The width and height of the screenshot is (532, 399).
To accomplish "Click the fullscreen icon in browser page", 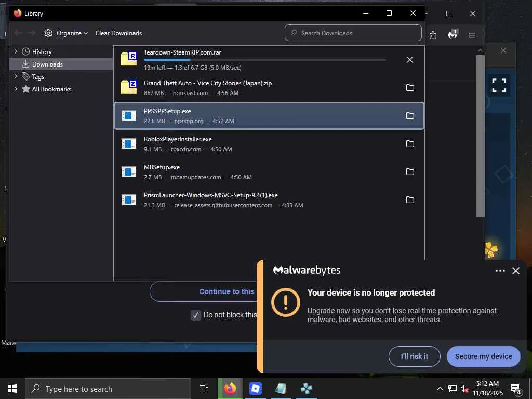I will point(499,85).
